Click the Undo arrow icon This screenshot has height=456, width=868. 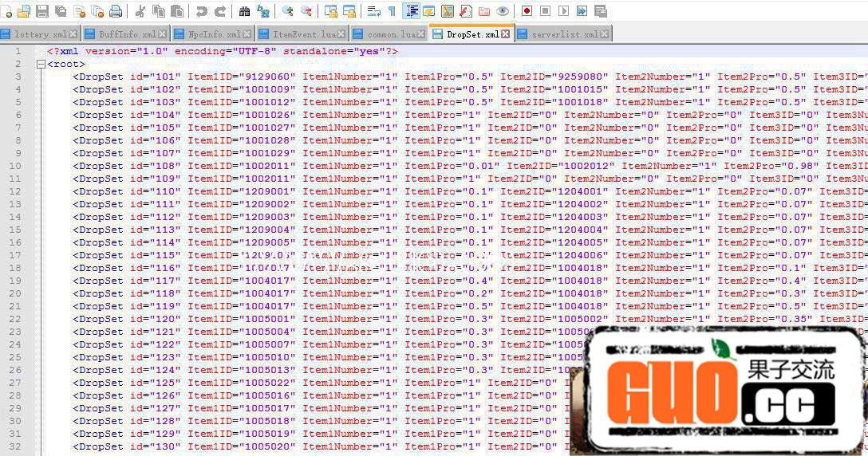(201, 11)
